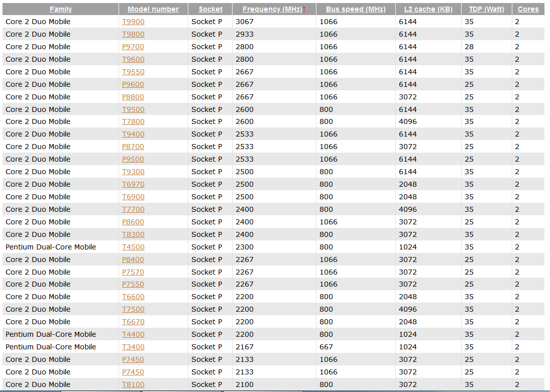Screen dimensions: 550x392
Task: Open the T9600 model link
Action: coord(133,60)
